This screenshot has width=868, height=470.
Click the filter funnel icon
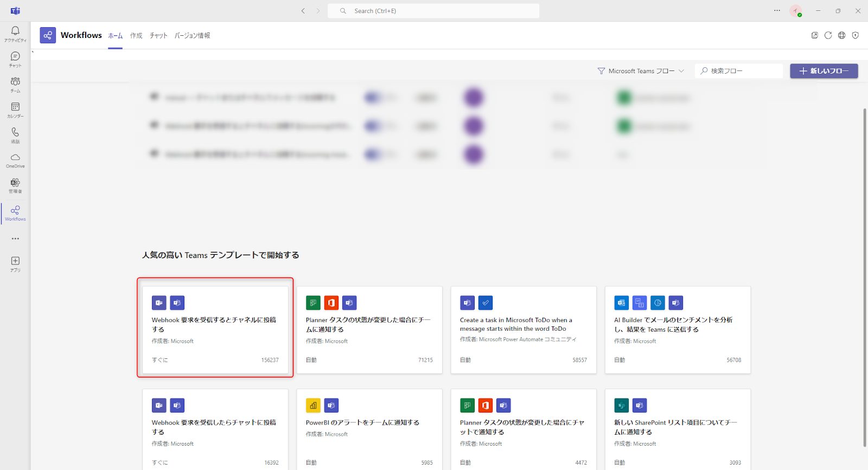(601, 71)
